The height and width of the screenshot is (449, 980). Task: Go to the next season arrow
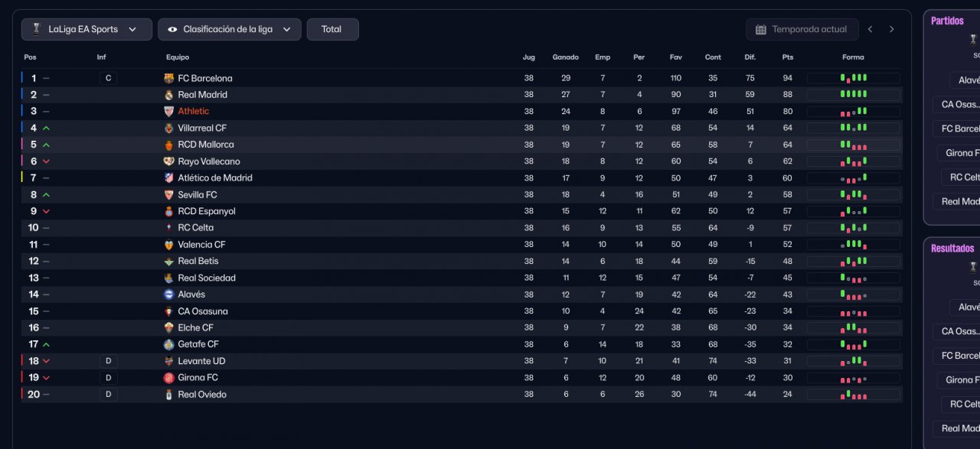pyautogui.click(x=891, y=29)
